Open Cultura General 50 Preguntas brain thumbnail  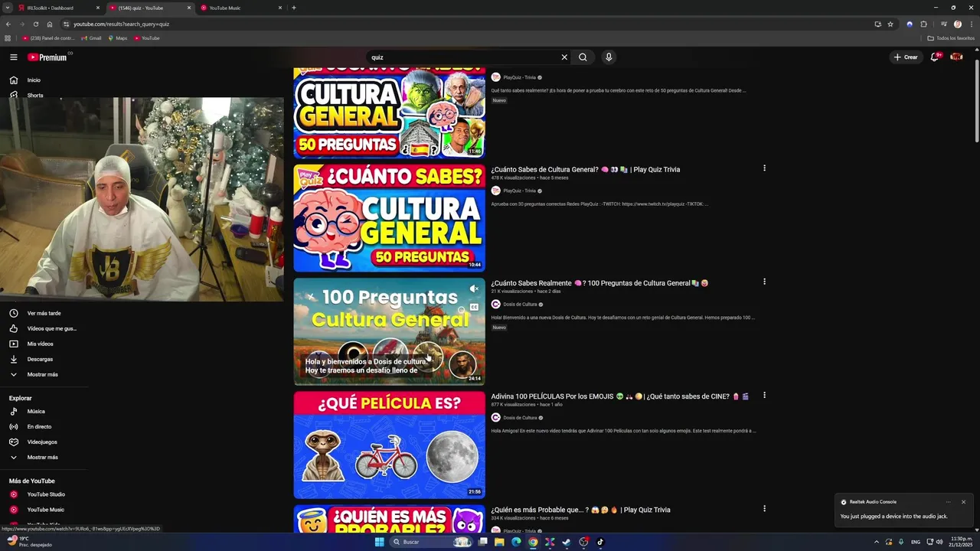tap(389, 218)
